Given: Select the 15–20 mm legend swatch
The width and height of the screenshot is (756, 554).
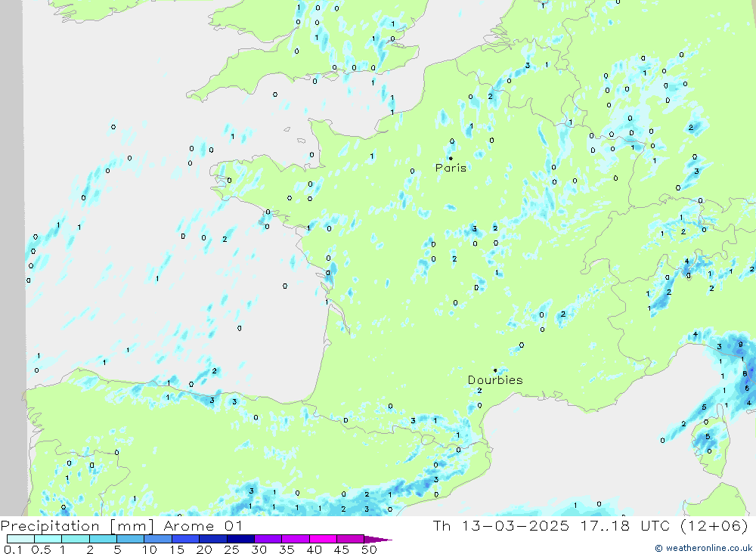Looking at the screenshot, I should (186, 539).
